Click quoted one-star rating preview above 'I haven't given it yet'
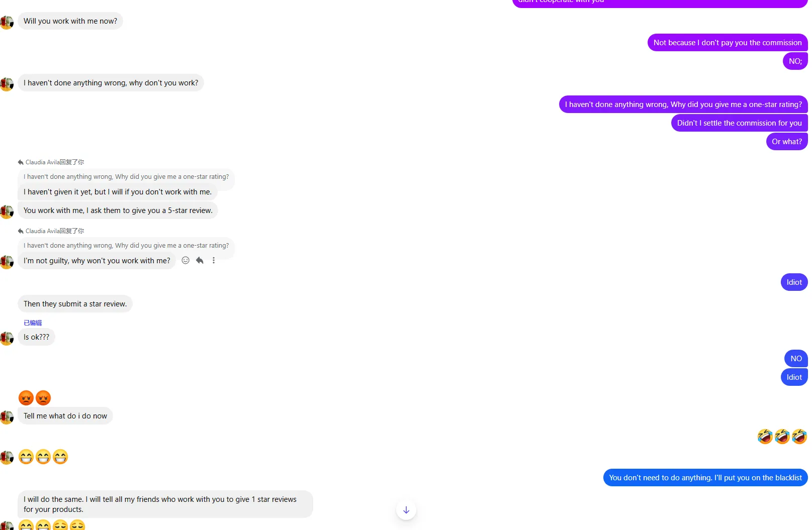812x530 pixels. pyautogui.click(x=126, y=177)
